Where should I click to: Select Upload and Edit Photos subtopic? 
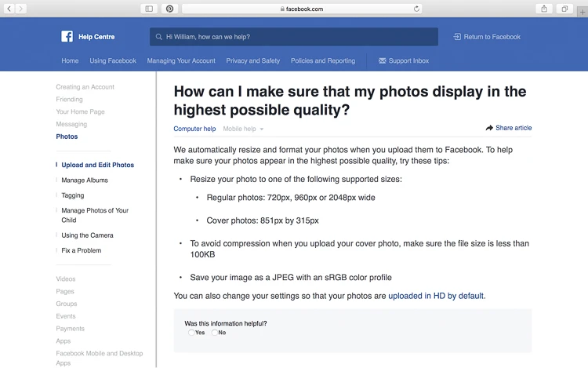tap(97, 165)
